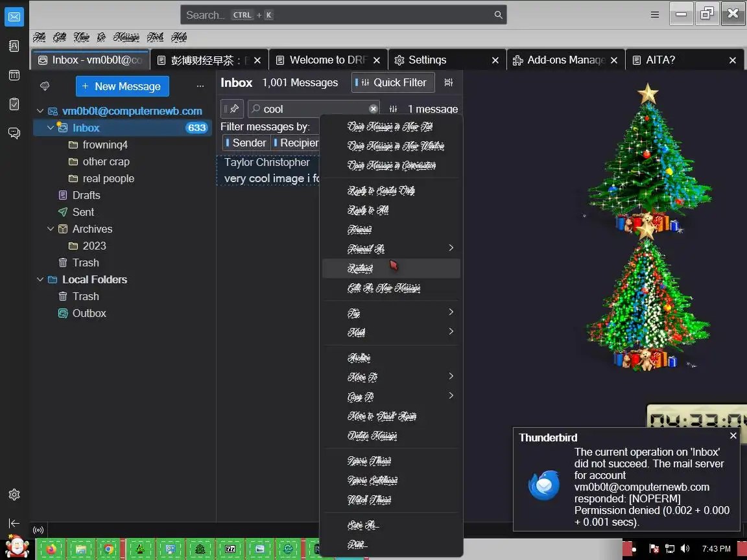Viewport: 747px width, 560px height.
Task: Select Save As... in the context menu
Action: coord(392,525)
